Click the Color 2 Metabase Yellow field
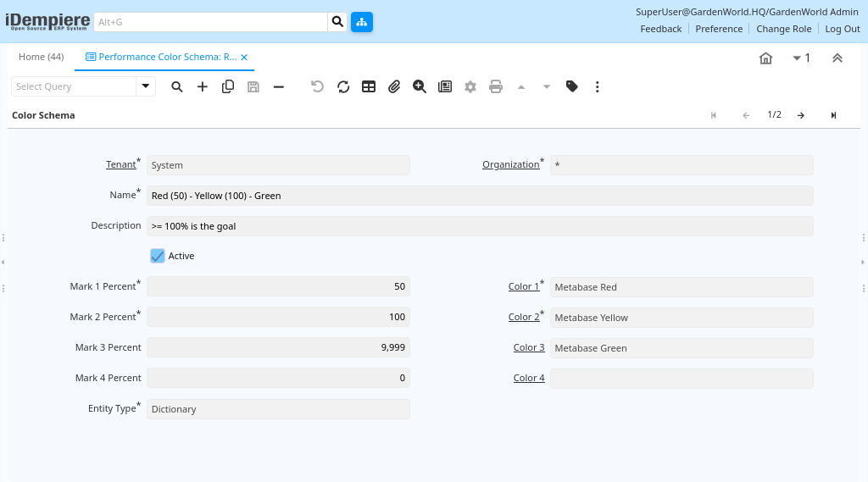Screen dimensions: 868x482 click(x=682, y=317)
